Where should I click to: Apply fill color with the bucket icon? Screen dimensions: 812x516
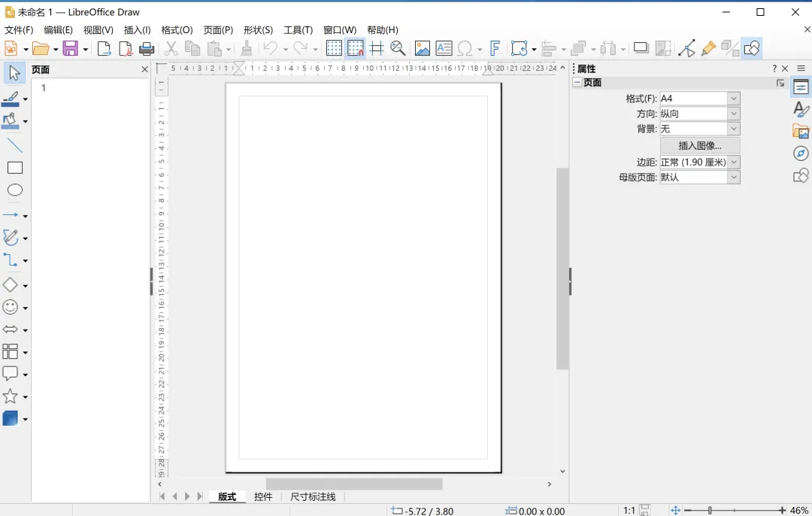(x=11, y=122)
